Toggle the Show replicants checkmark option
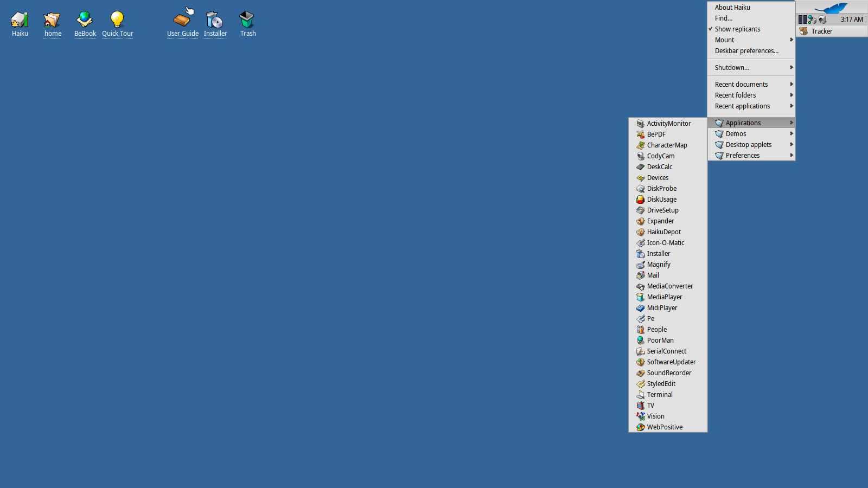This screenshot has height=488, width=868. (737, 29)
